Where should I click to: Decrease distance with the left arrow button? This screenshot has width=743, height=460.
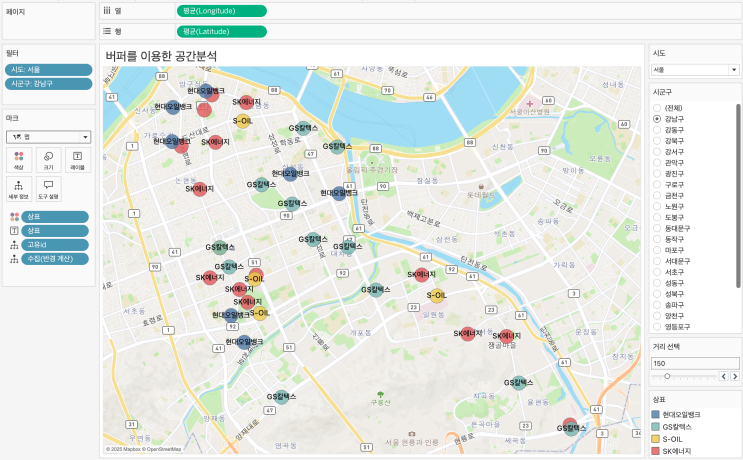[x=724, y=376]
